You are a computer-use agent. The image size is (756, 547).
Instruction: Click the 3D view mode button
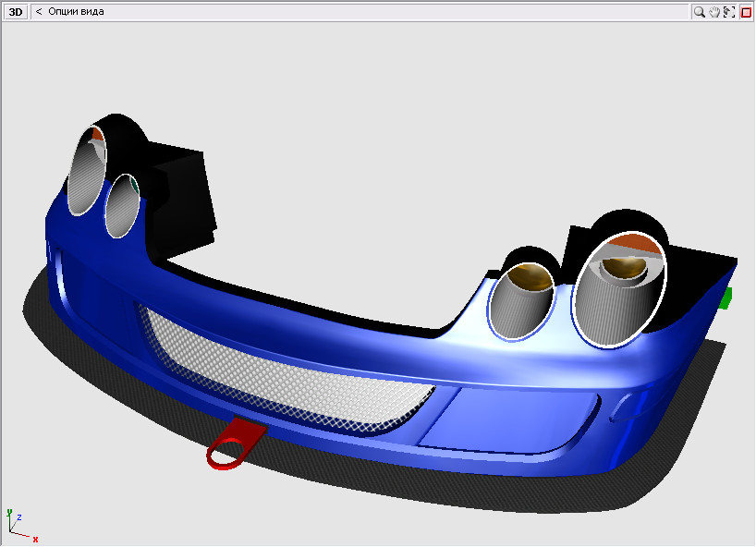point(16,12)
